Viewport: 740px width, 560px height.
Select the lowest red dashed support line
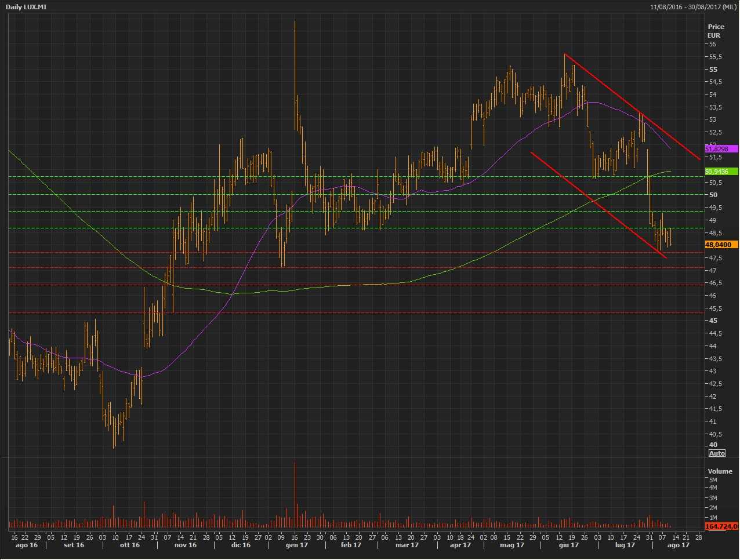point(348,313)
